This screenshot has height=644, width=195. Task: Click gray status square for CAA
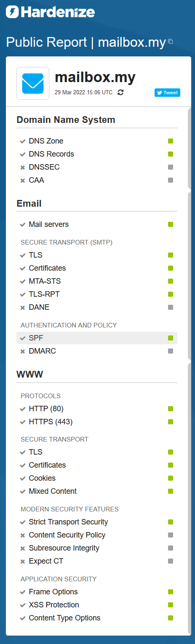pyautogui.click(x=171, y=180)
